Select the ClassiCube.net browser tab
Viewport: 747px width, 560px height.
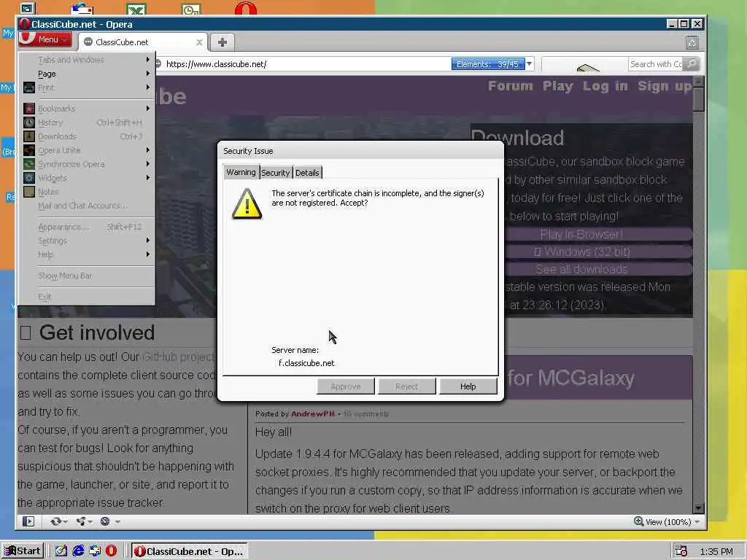click(142, 42)
